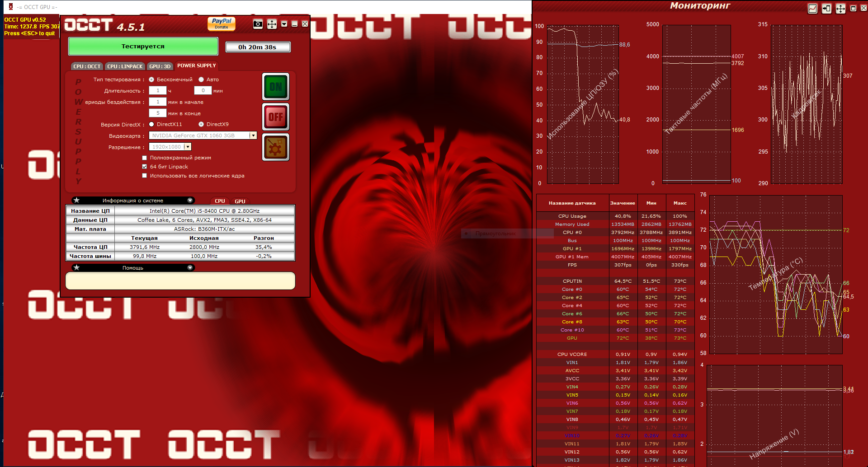Screen dimensions: 868x467
Task: Click the green ON test button
Action: click(x=276, y=86)
